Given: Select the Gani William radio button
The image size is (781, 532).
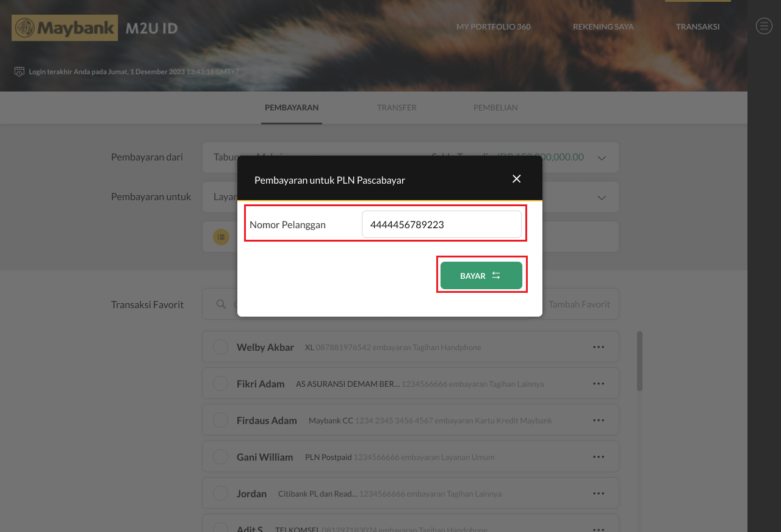Looking at the screenshot, I should [x=220, y=457].
